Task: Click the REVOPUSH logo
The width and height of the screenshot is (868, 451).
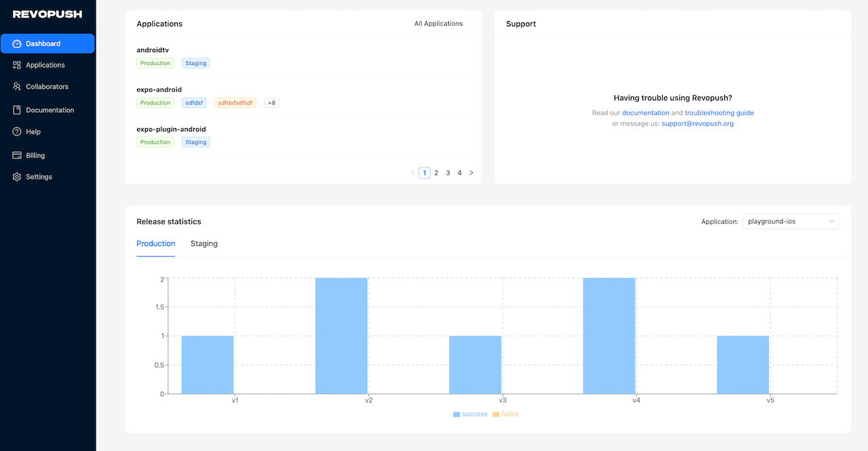Action: [47, 14]
